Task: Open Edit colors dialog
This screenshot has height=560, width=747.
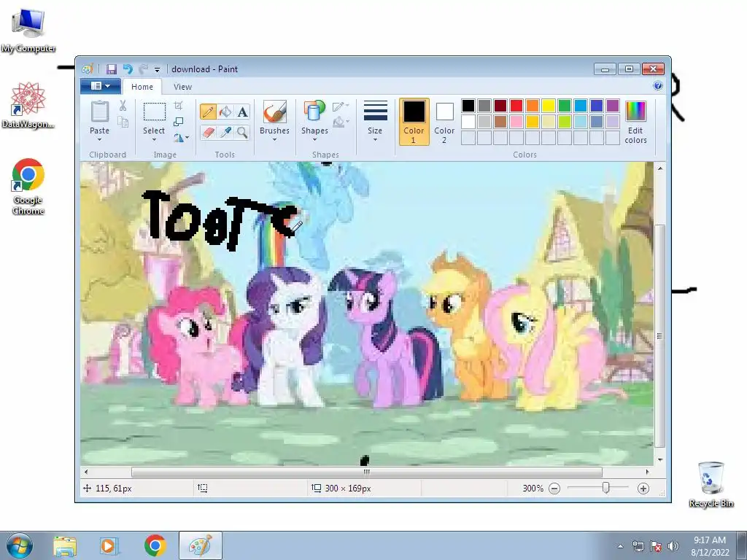Action: (635, 122)
